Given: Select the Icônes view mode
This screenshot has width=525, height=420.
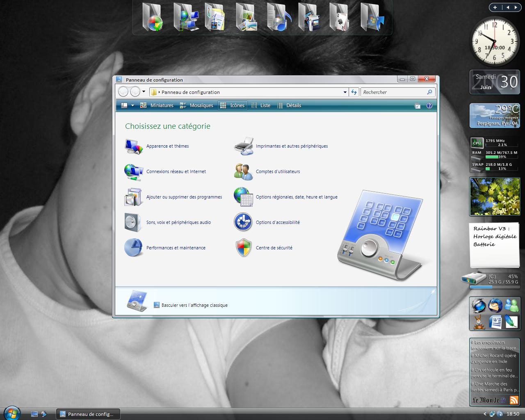Looking at the screenshot, I should click(x=232, y=105).
